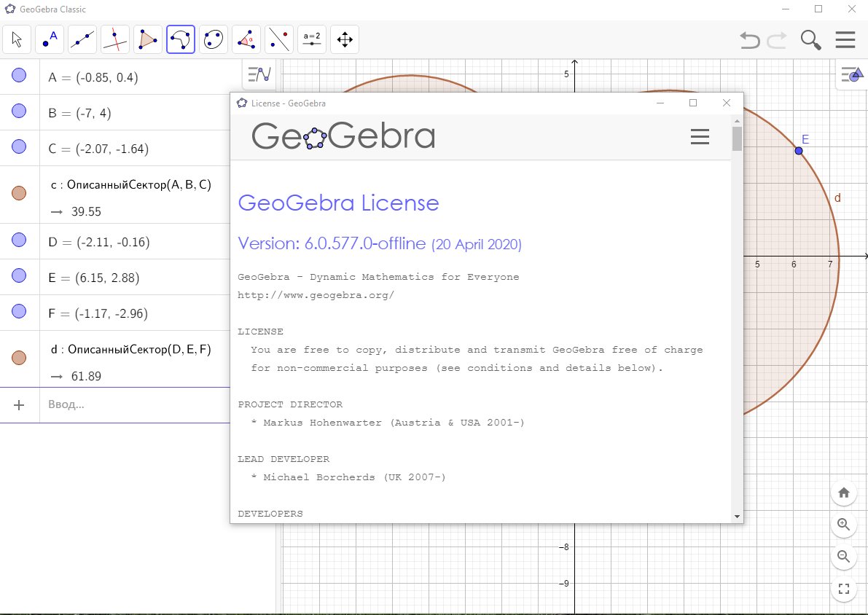Activate the Move Graphics View tool
The image size is (868, 615).
[345, 39]
